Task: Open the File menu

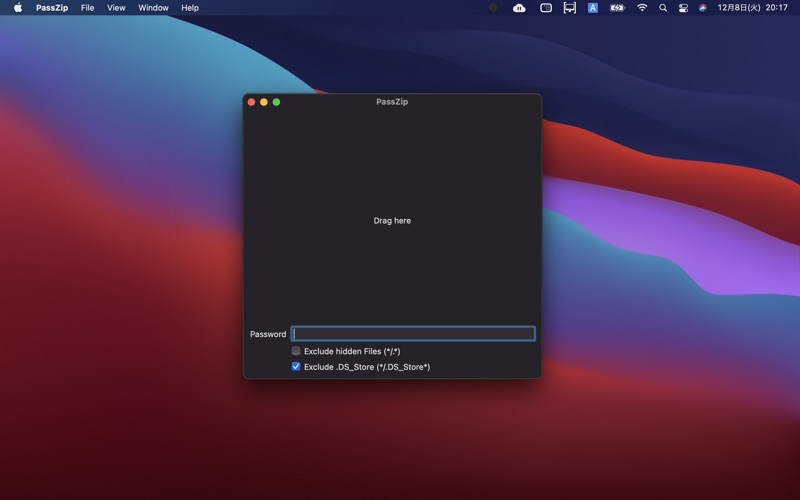Action: coord(87,8)
